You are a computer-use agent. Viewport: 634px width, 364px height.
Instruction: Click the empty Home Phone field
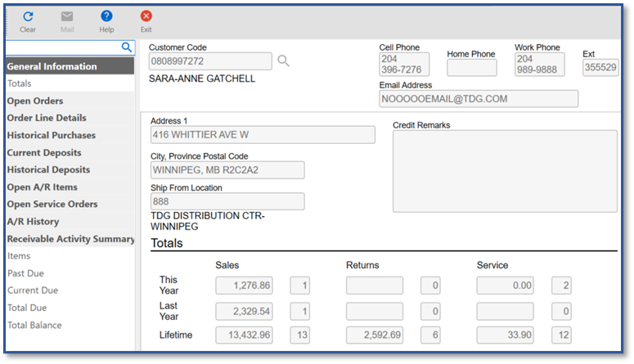click(x=472, y=68)
